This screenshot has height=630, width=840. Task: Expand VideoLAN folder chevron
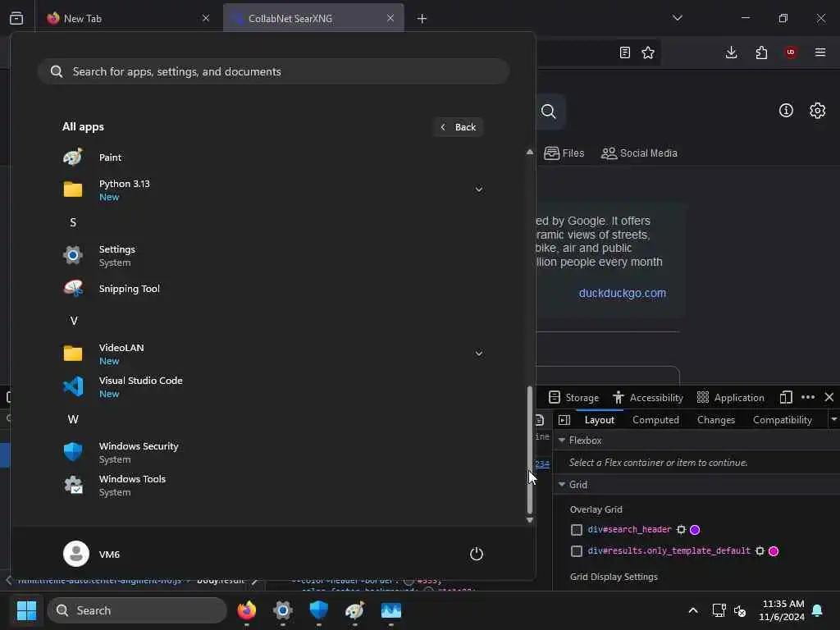pyautogui.click(x=479, y=354)
